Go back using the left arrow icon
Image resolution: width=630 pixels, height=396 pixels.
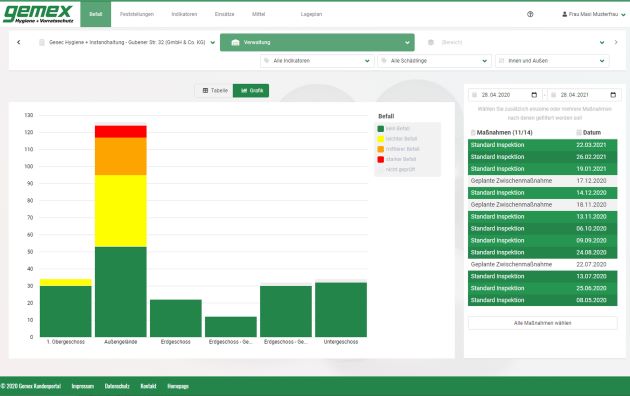[x=18, y=42]
